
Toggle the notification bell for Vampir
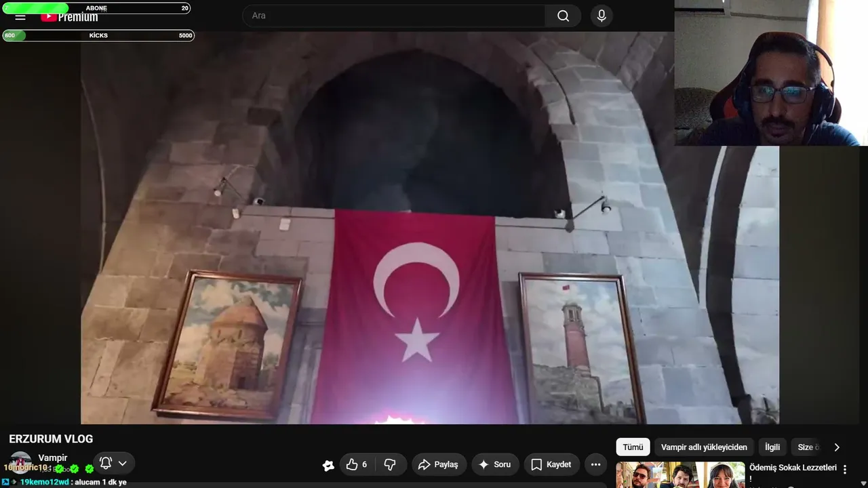point(106,463)
